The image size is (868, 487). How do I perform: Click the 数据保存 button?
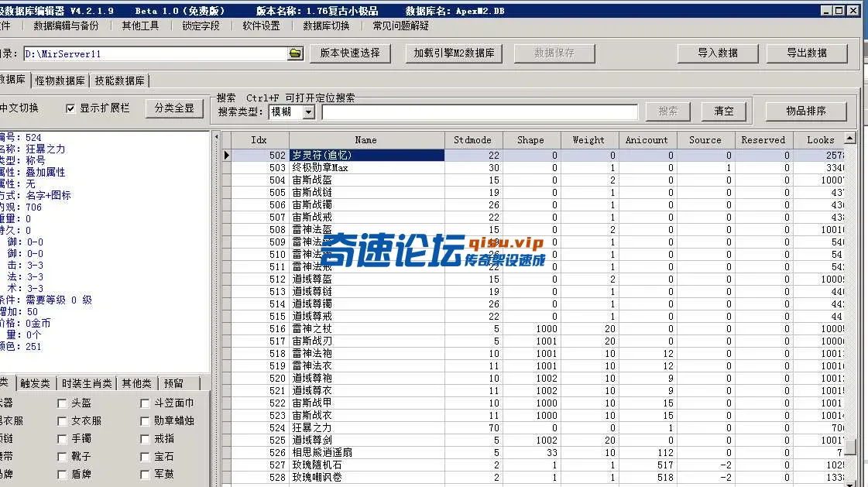tap(554, 53)
